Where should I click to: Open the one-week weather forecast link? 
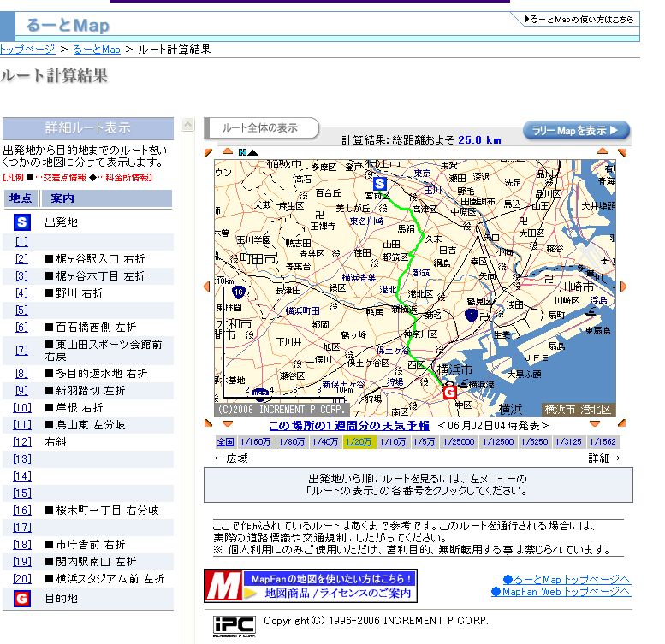pyautogui.click(x=349, y=425)
